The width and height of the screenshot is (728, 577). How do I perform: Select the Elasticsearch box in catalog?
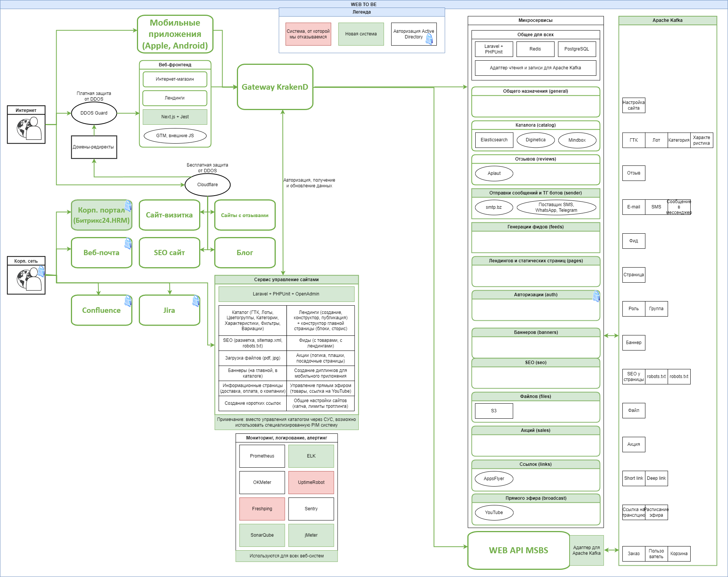pyautogui.click(x=494, y=140)
